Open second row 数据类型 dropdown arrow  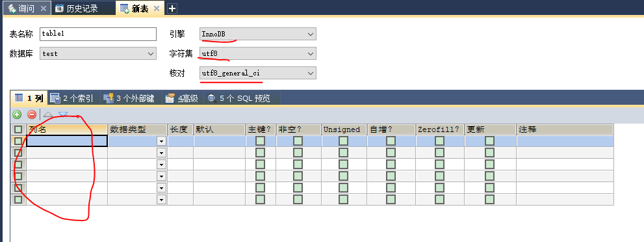click(x=161, y=153)
